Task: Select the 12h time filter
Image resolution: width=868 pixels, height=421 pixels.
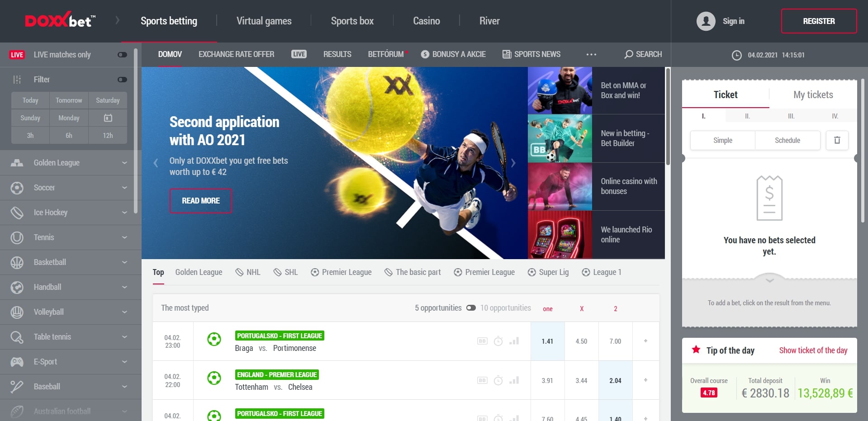Action: (x=108, y=135)
